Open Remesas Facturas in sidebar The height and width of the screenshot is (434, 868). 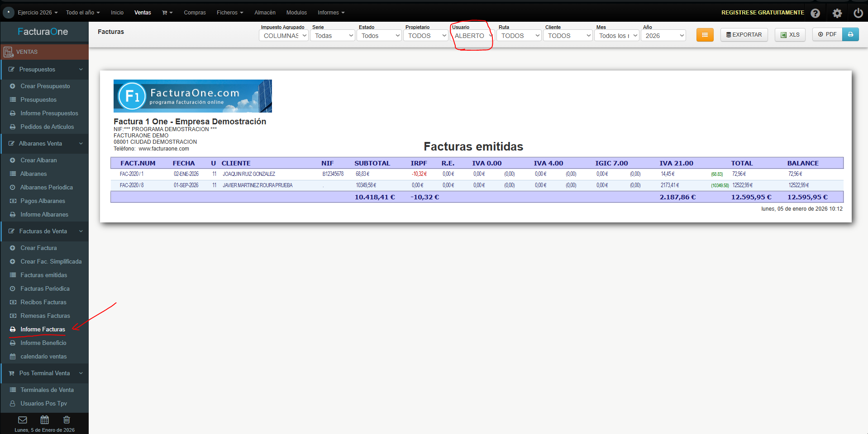pyautogui.click(x=45, y=316)
